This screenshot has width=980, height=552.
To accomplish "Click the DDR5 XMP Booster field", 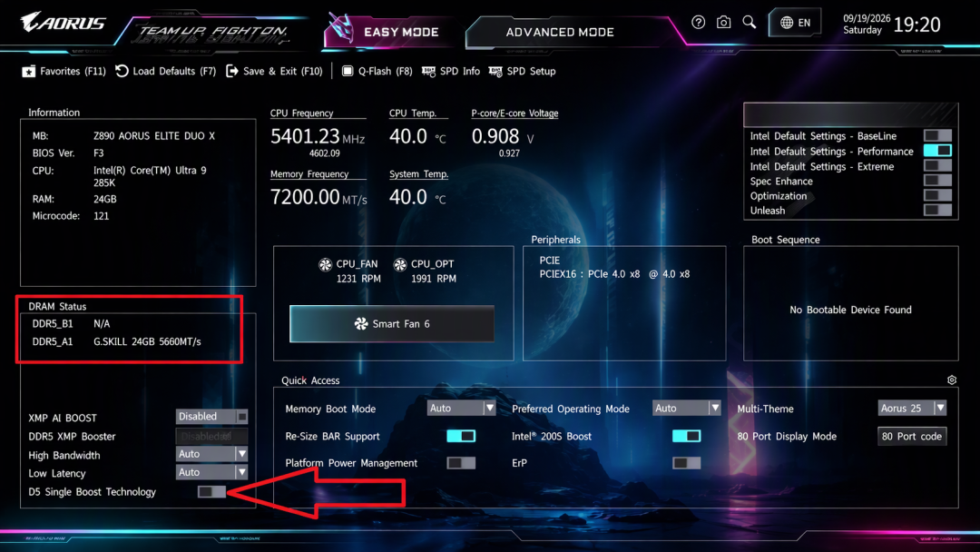I will point(211,436).
